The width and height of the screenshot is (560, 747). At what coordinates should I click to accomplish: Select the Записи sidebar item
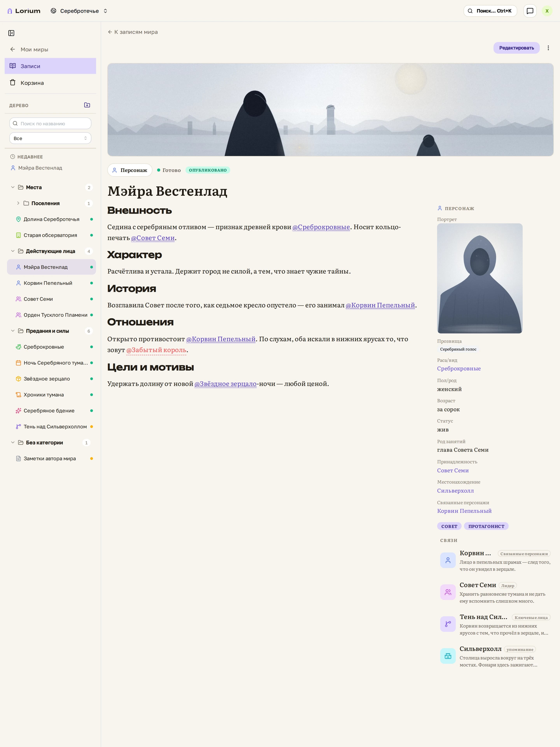[50, 66]
